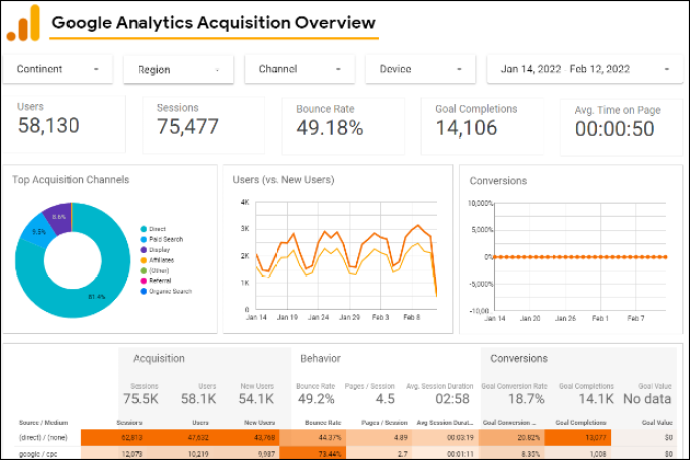This screenshot has width=690, height=460.
Task: Select the purple 8.6% donut slice
Action: click(59, 218)
